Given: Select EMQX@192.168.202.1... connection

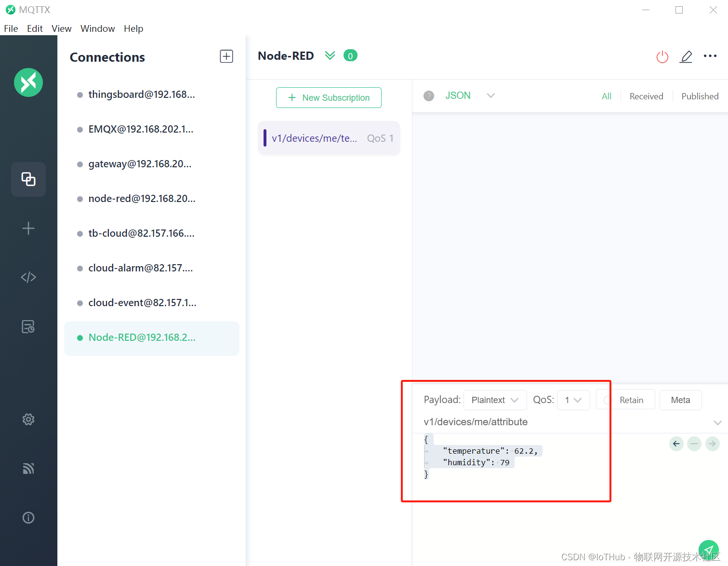Looking at the screenshot, I should 152,129.
